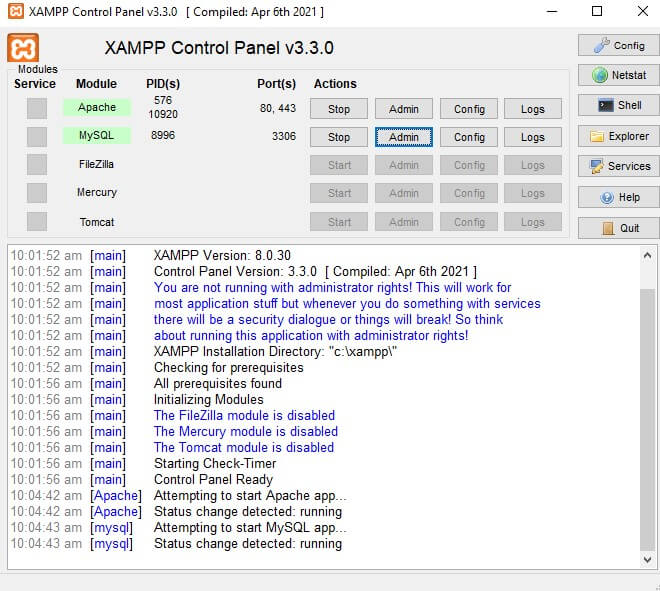Screen dimensions: 660x591
Task: Click FileZilla Logs button
Action: 533,165
